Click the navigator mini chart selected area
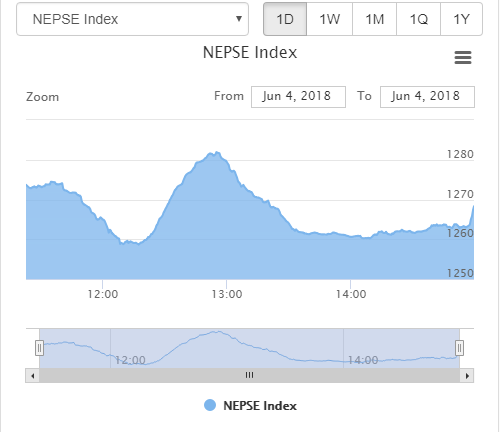This screenshot has width=500, height=432. coord(249,348)
